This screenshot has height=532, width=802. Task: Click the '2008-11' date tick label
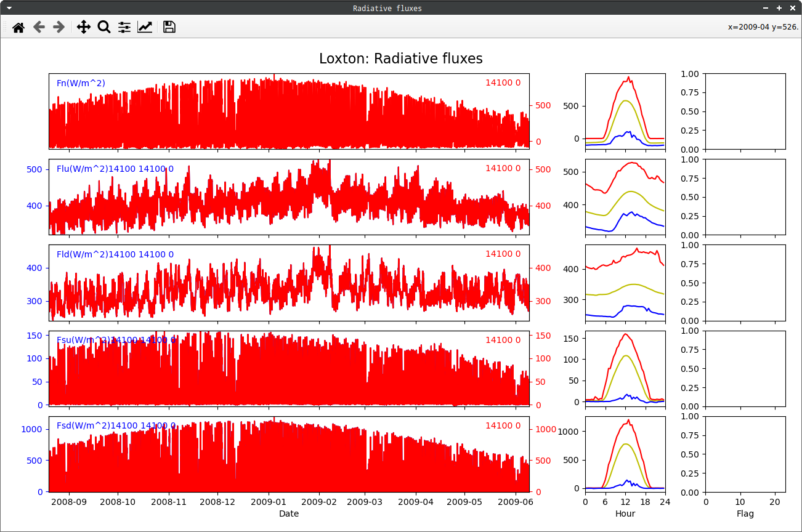[168, 502]
